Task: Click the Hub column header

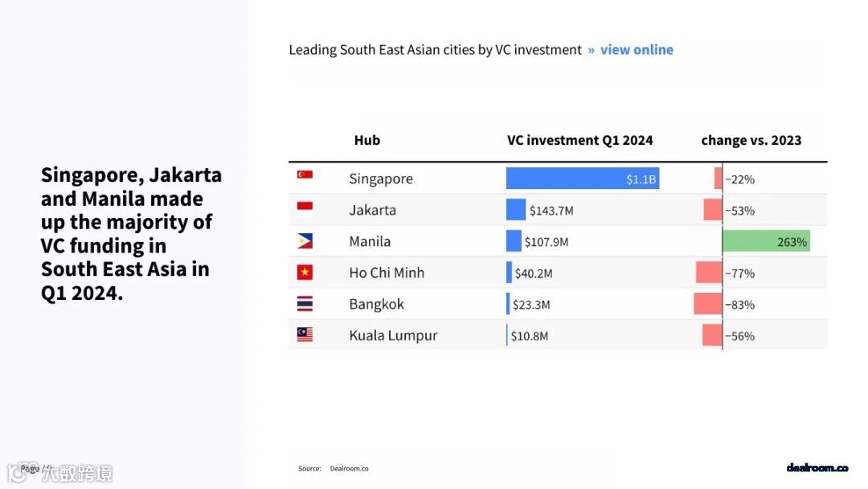Action: 367,140
